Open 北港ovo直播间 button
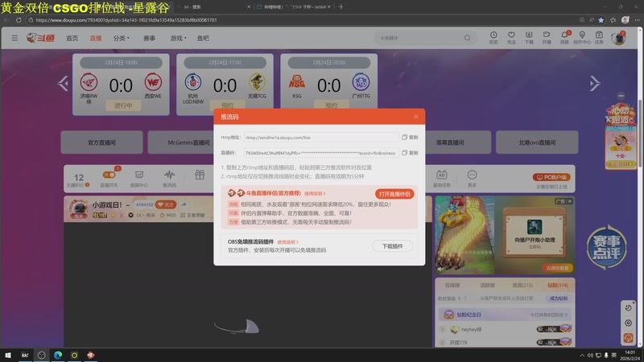Screen dimensions: 644x362 [537, 142]
